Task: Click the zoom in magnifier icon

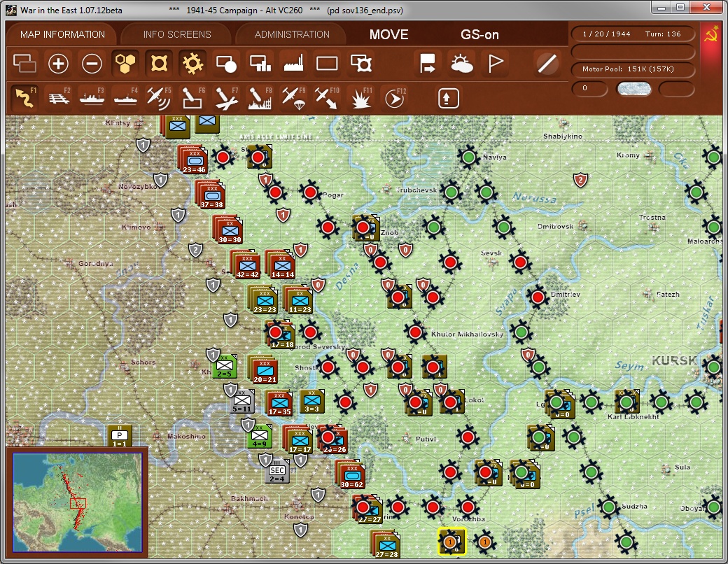Action: [58, 63]
